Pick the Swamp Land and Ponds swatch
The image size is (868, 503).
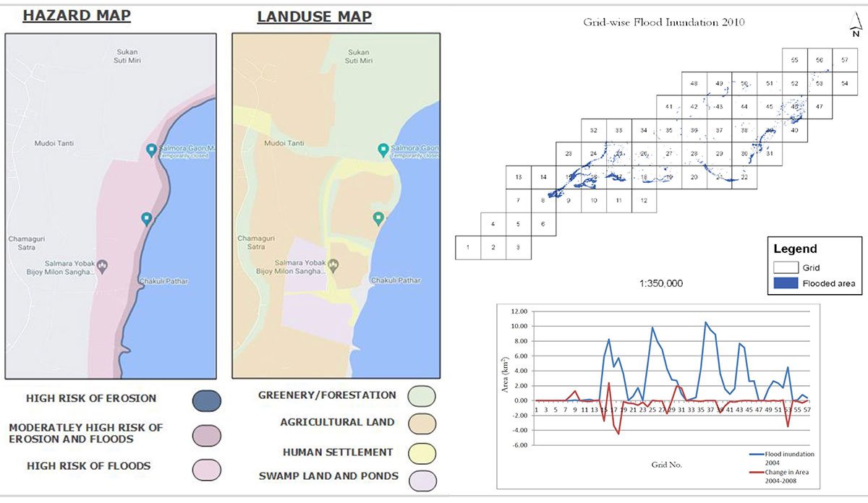coord(421,478)
